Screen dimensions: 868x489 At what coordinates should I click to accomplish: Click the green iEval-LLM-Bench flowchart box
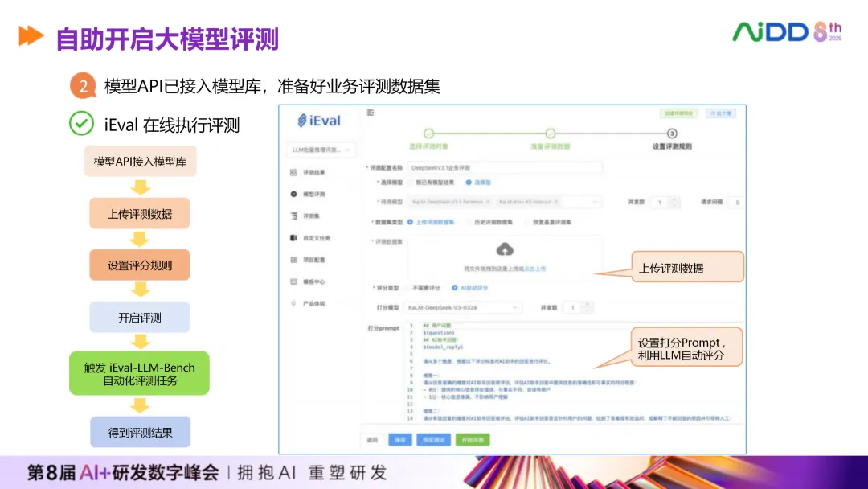pyautogui.click(x=140, y=373)
